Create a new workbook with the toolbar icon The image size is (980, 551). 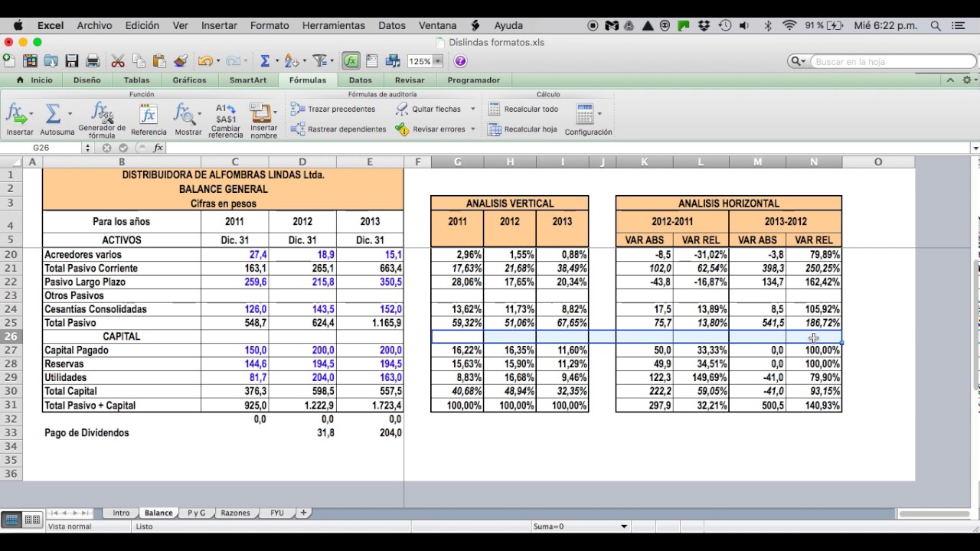click(8, 60)
